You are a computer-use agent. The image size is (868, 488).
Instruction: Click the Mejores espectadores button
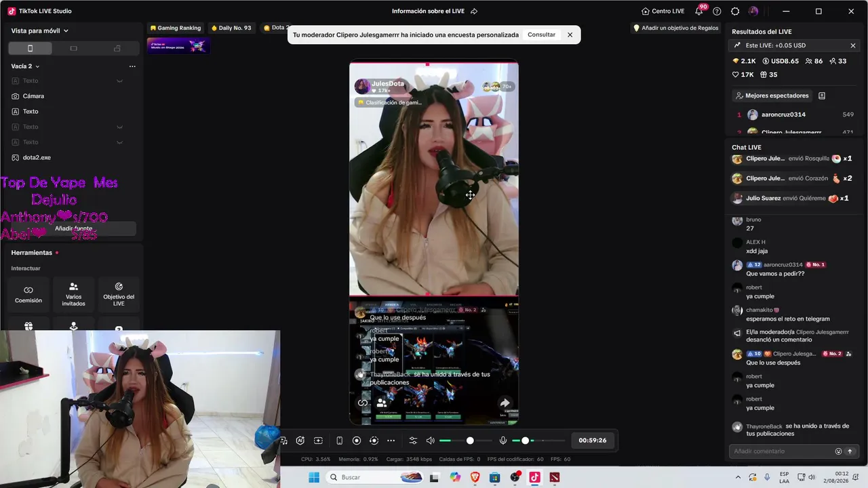click(x=772, y=96)
